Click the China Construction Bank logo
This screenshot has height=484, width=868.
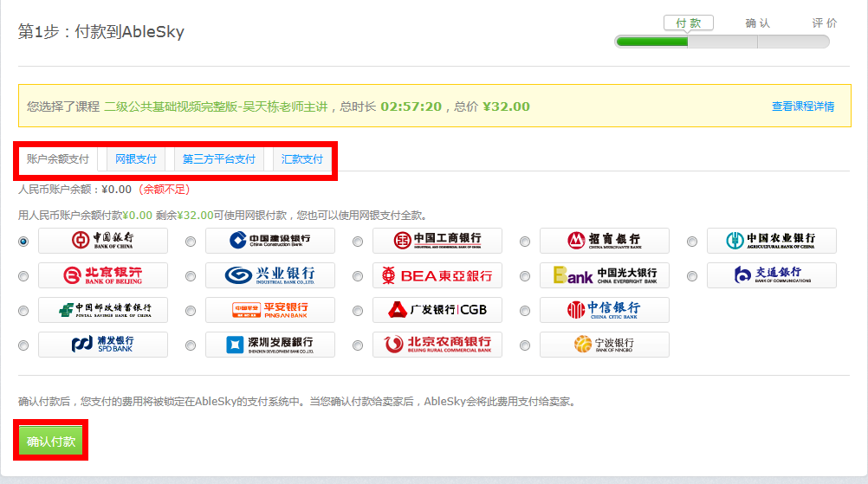[x=270, y=241]
